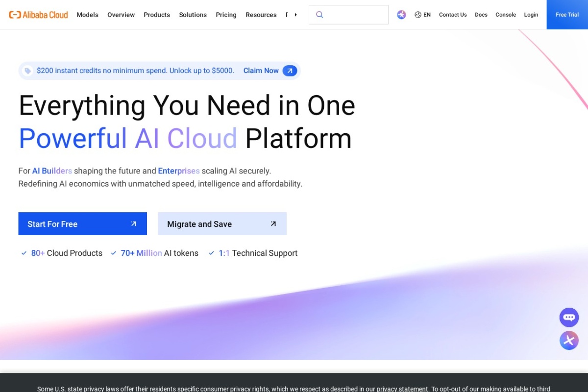Click the price tag icon in promo banner
The height and width of the screenshot is (392, 588).
[x=27, y=71]
